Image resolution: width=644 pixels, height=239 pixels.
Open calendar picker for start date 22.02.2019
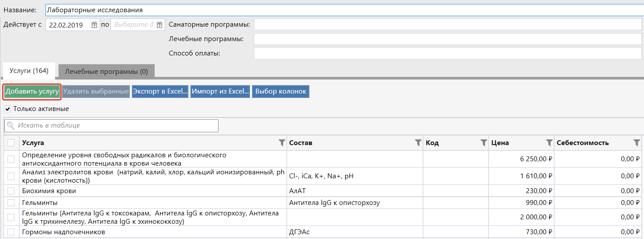(x=94, y=25)
